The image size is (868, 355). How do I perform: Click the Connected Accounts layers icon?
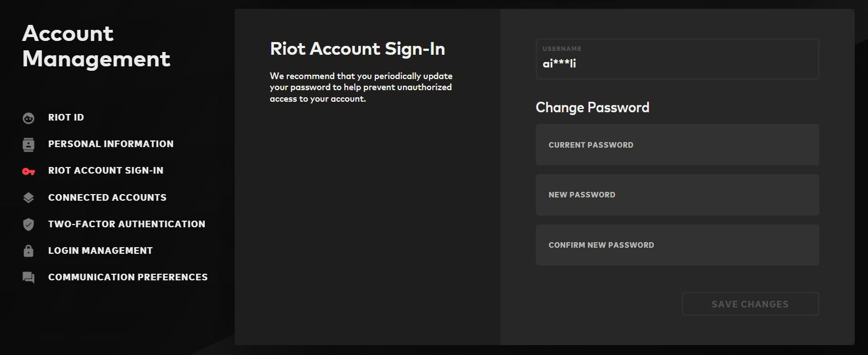(28, 197)
